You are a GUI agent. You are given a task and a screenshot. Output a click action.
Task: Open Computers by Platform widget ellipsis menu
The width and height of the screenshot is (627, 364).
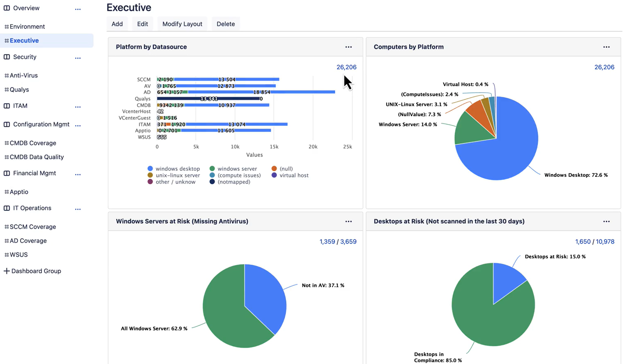pos(606,47)
